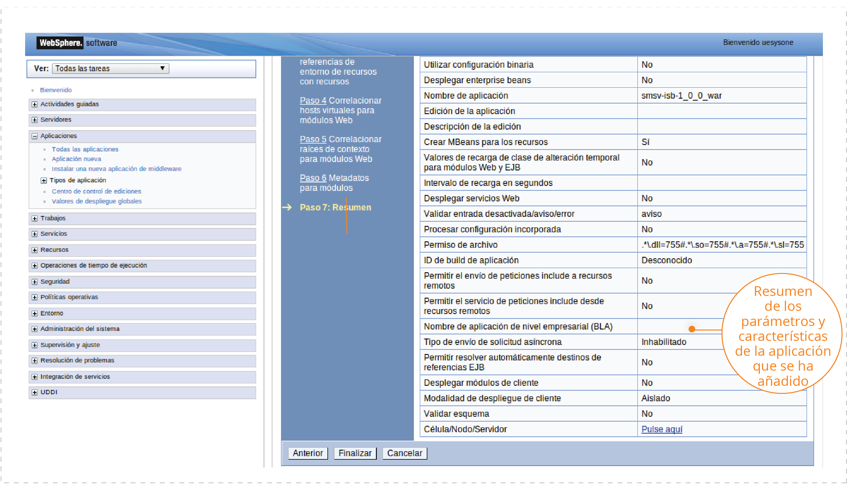This screenshot has height=504, width=850.
Task: Open 'Todas las aplicaciones' navigation link
Action: click(x=85, y=149)
